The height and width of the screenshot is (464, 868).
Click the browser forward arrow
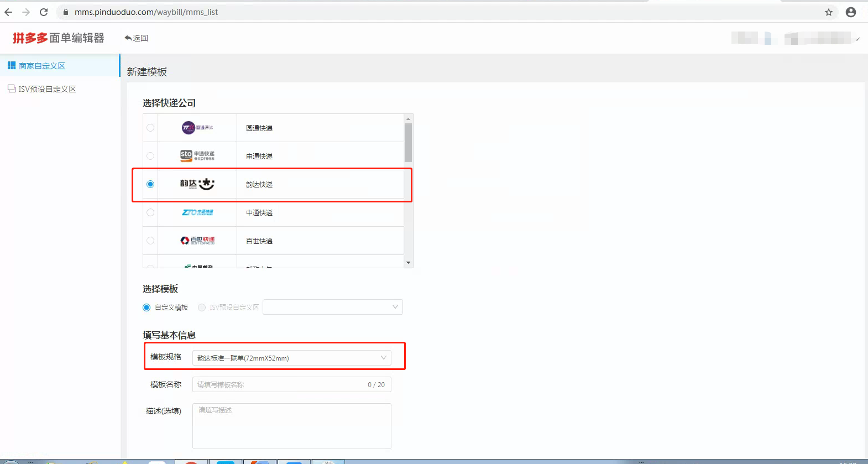tap(26, 12)
